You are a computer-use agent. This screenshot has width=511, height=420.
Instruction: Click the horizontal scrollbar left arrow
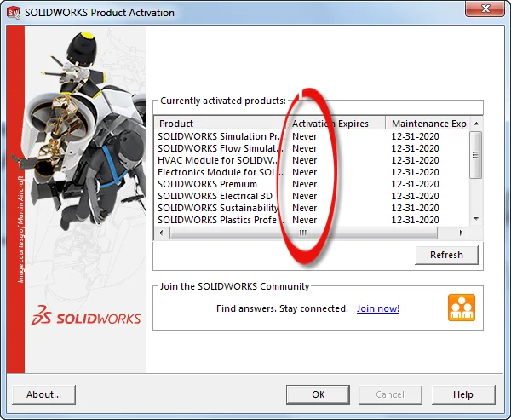[160, 233]
